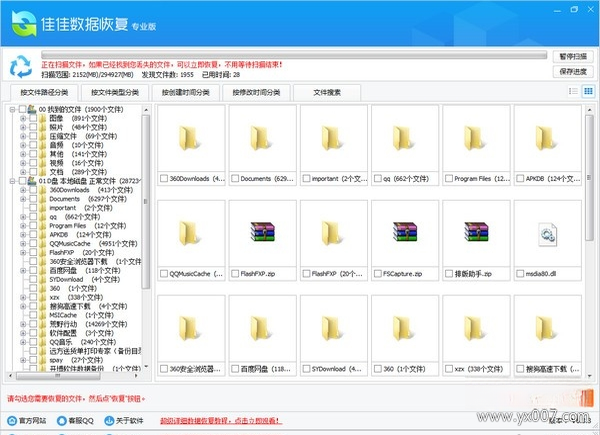Viewport: 600px width, 435px height.
Task: Select the 软件配置 tree row
Action: click(82, 333)
